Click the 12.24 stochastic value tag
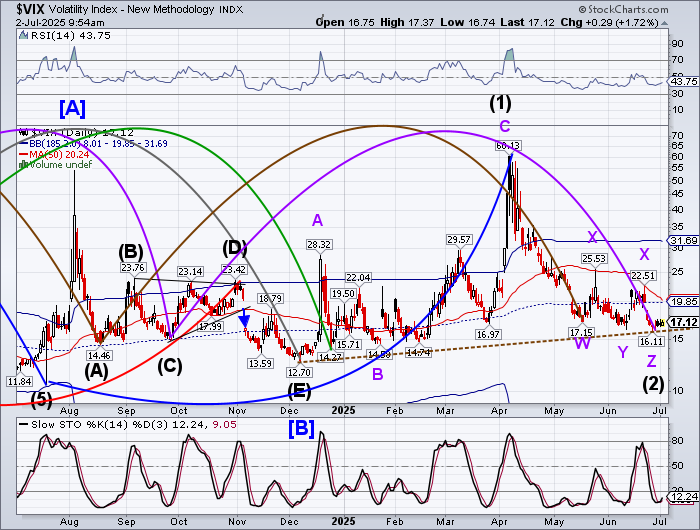 coord(682,497)
